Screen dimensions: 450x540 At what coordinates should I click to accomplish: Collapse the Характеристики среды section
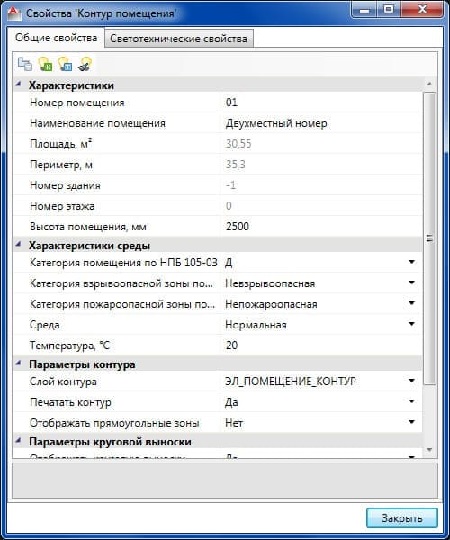tap(19, 245)
